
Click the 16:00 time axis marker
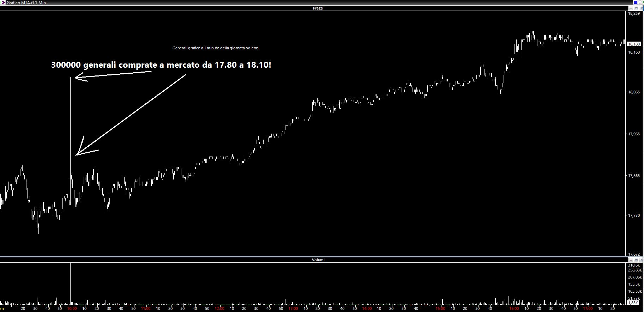[x=514, y=308]
